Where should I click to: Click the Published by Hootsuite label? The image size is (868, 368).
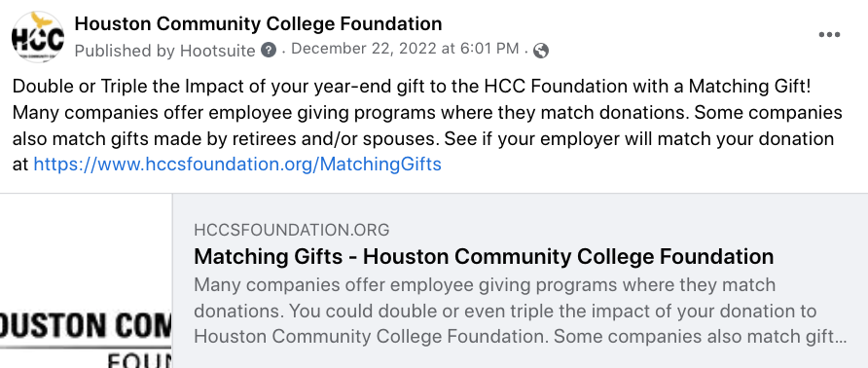pyautogui.click(x=165, y=51)
